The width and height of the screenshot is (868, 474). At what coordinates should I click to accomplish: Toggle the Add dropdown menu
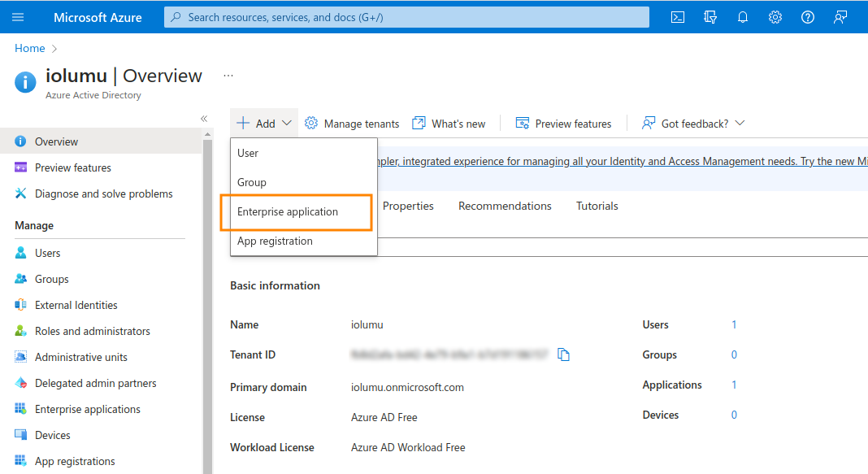tap(264, 124)
